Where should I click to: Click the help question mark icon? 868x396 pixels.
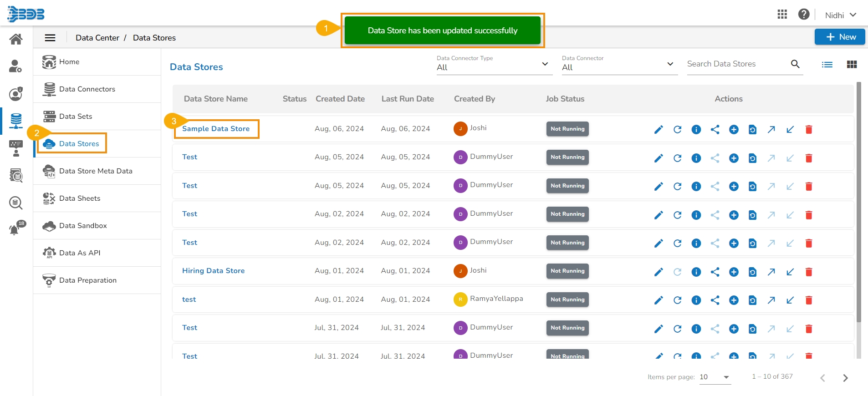pyautogui.click(x=804, y=15)
